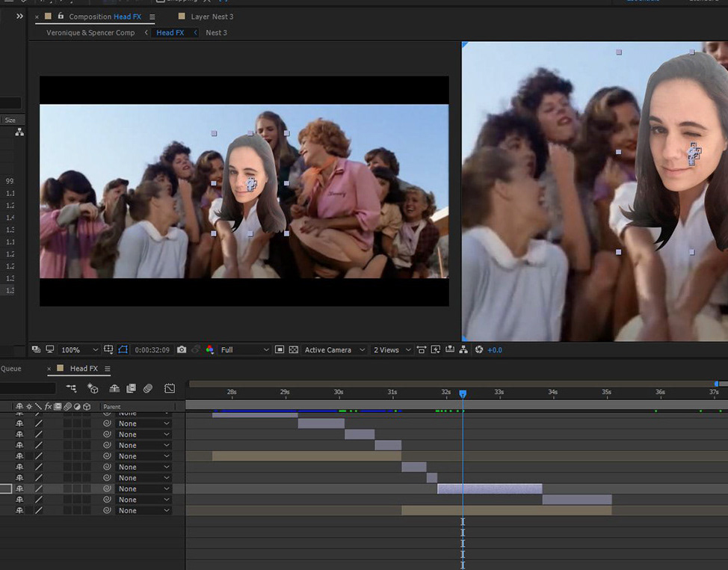This screenshot has width=728, height=570.
Task: Click the 33s mark on time ruler
Action: point(499,392)
